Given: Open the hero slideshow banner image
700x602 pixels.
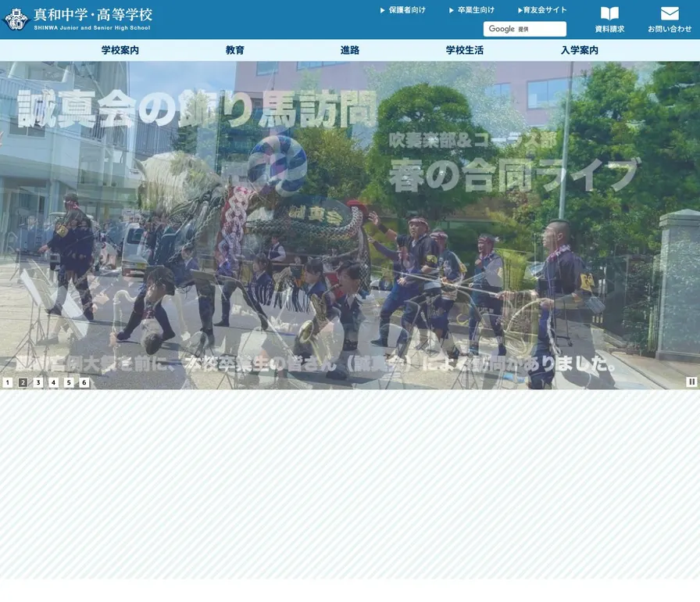Looking at the screenshot, I should click(x=350, y=225).
